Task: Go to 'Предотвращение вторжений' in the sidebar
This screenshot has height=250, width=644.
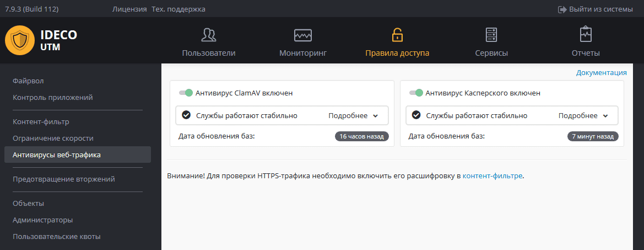Action: pyautogui.click(x=63, y=179)
